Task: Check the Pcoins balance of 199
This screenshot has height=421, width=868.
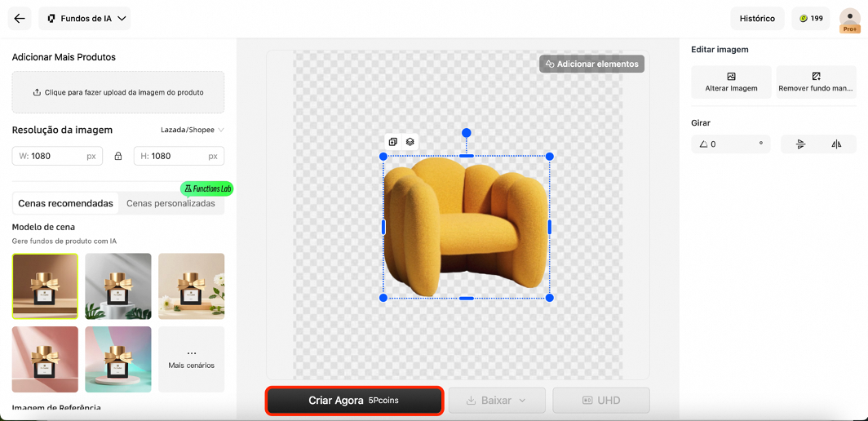Action: pyautogui.click(x=811, y=19)
